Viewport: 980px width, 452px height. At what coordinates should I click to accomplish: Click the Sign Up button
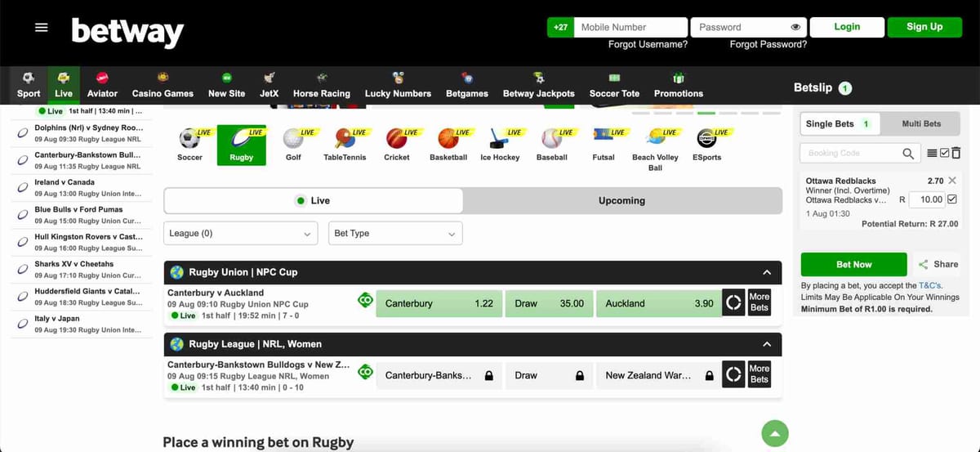click(924, 27)
